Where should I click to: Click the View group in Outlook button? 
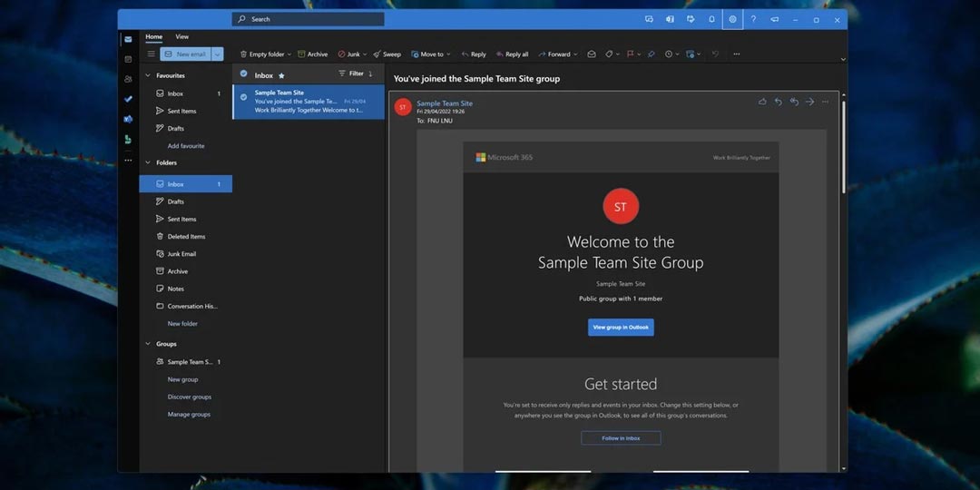click(621, 327)
